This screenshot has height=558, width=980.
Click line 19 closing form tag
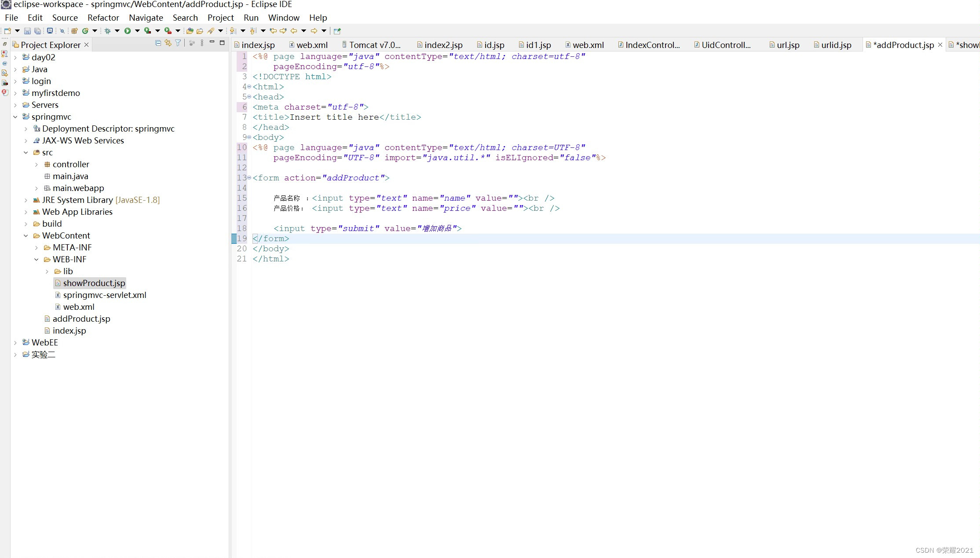(271, 239)
